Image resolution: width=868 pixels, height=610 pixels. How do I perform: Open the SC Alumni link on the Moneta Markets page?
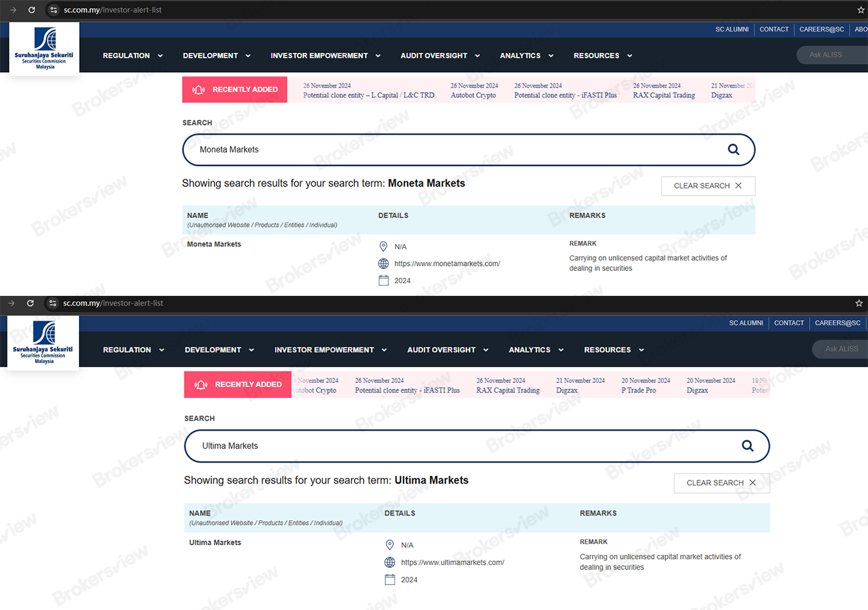(x=731, y=29)
